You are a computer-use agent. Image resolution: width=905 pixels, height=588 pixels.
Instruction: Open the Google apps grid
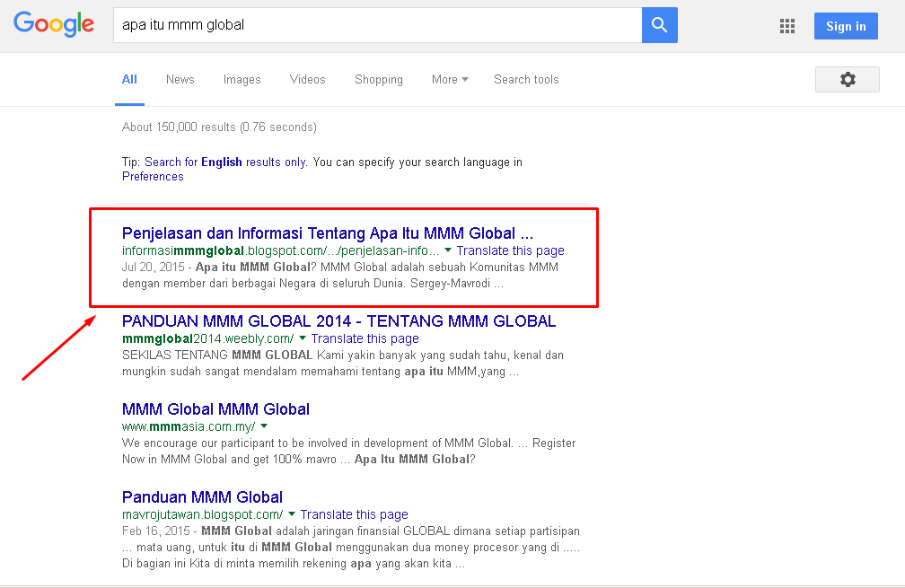(x=787, y=26)
